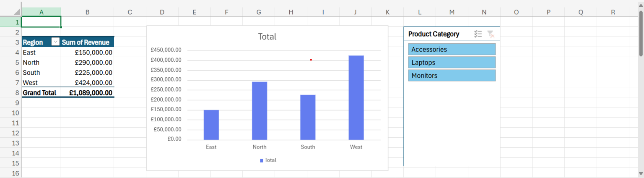Click the Product Category slicer header
Screen dimensions: 644x178
[434, 34]
